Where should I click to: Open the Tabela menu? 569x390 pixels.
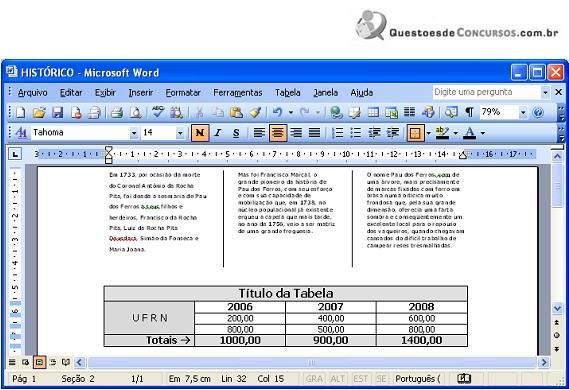pos(287,93)
